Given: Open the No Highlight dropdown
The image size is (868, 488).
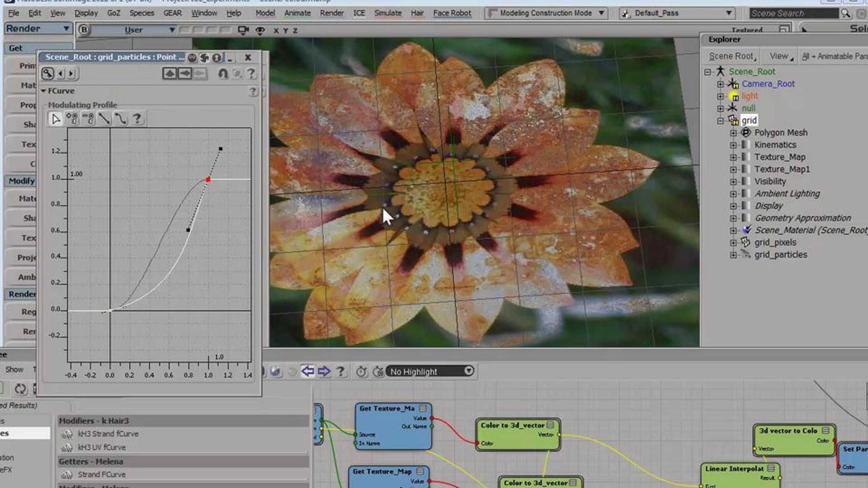Looking at the screenshot, I should point(430,371).
